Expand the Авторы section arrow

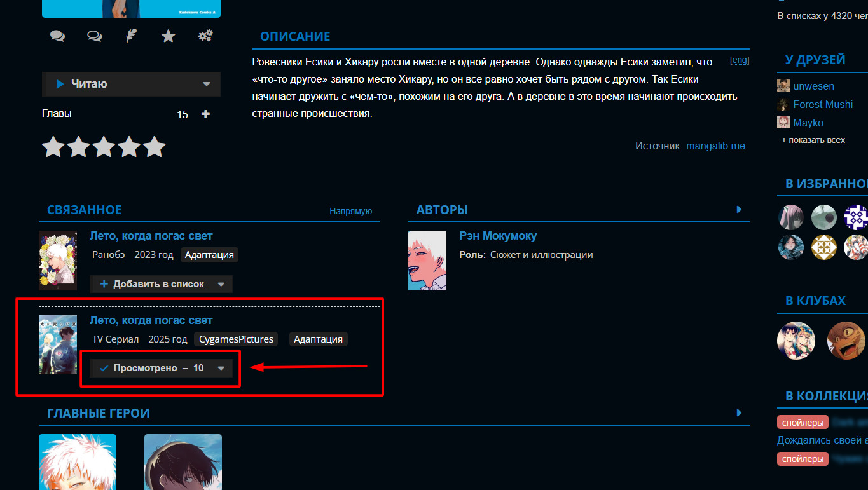click(x=739, y=209)
